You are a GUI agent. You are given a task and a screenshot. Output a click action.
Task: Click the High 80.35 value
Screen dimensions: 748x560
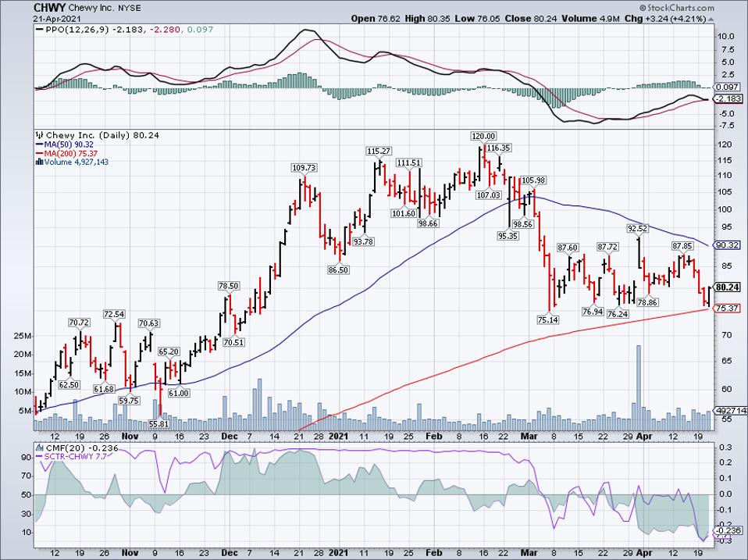[427, 19]
